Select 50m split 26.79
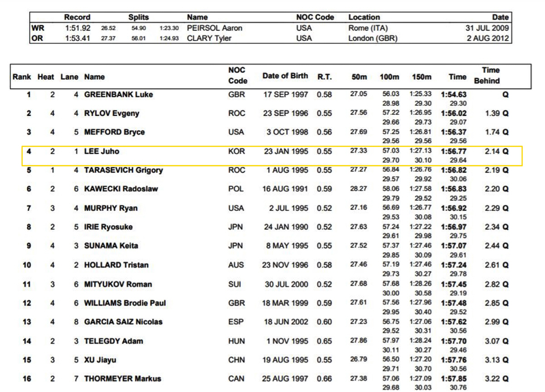This screenshot has height=392, width=545. click(358, 360)
